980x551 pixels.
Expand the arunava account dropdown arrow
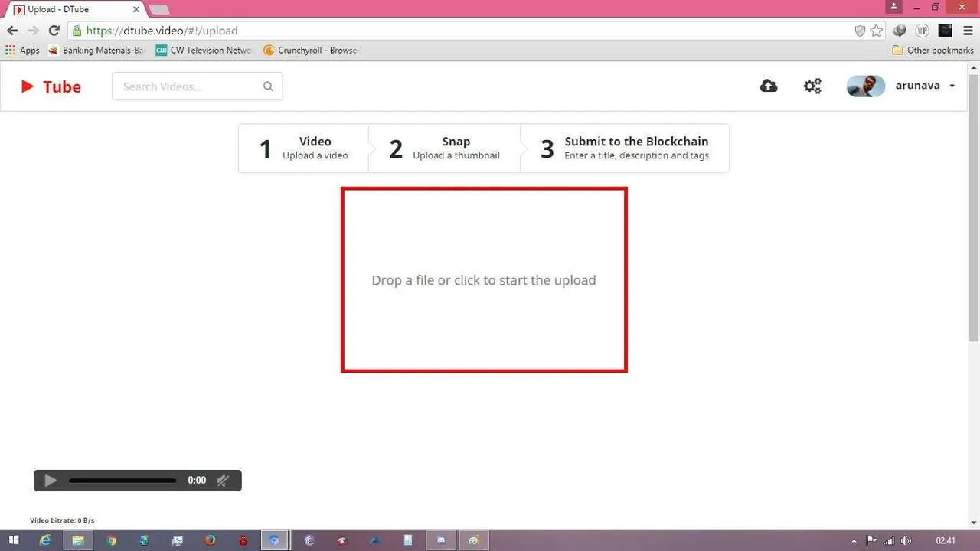pyautogui.click(x=952, y=86)
